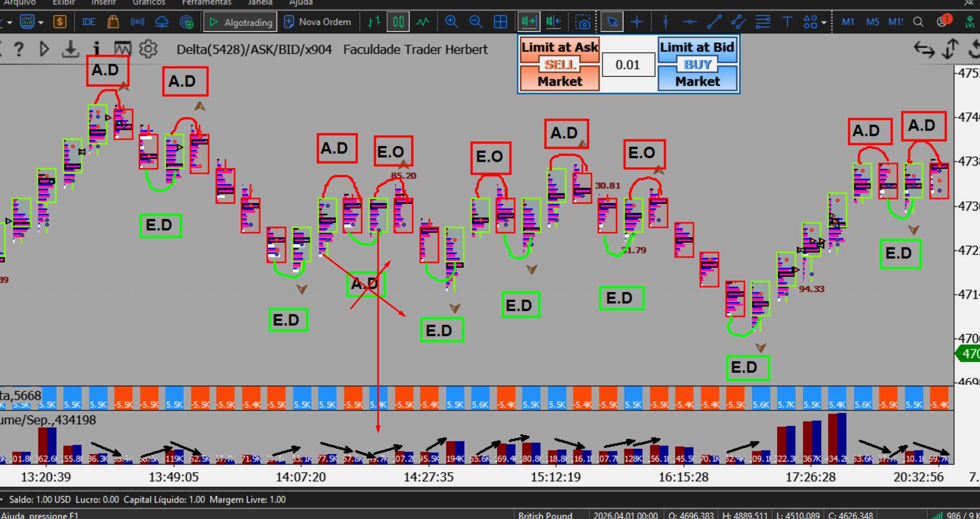Expand the shapes objects dropdown arrow
Screen dimensions: 980x519
tap(824, 22)
